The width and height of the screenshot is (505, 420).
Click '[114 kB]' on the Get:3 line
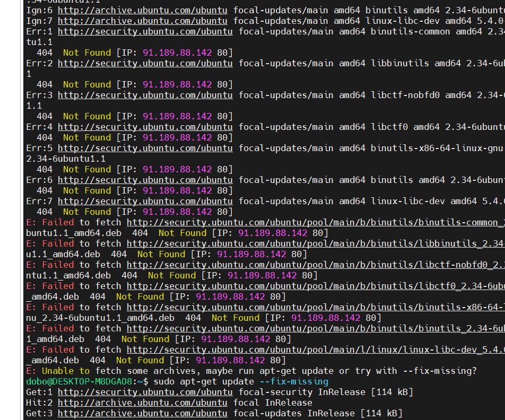(x=381, y=414)
